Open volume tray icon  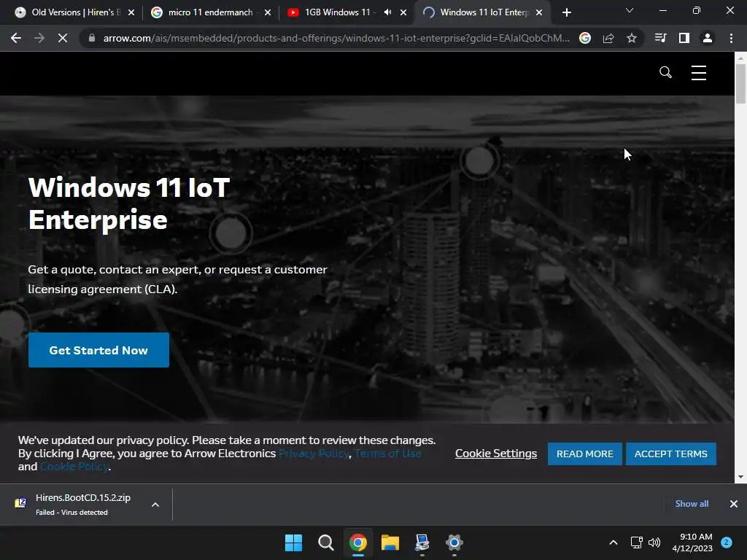tap(654, 542)
